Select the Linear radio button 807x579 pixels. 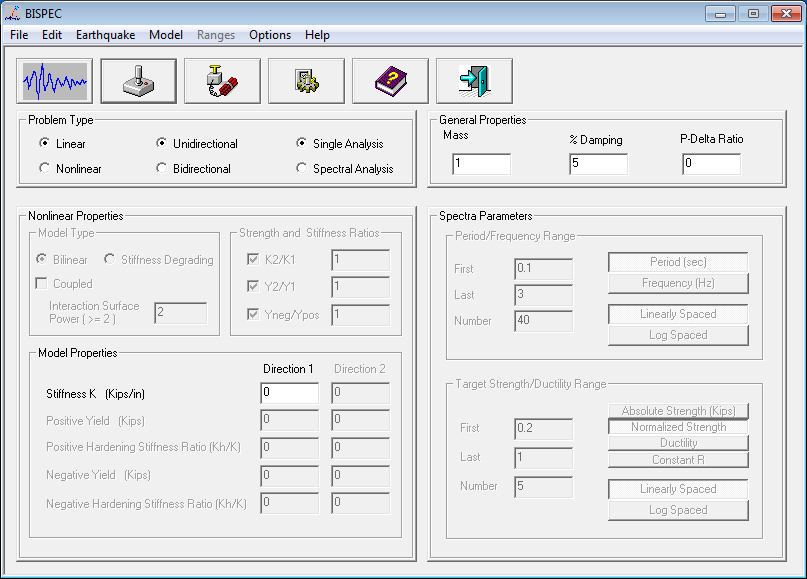[45, 144]
